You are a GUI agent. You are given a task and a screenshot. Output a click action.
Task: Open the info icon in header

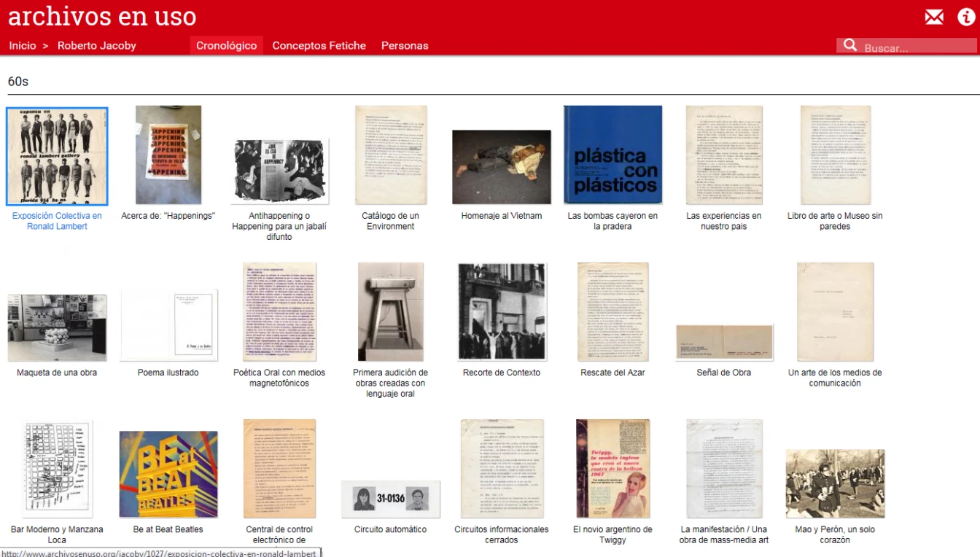[966, 17]
